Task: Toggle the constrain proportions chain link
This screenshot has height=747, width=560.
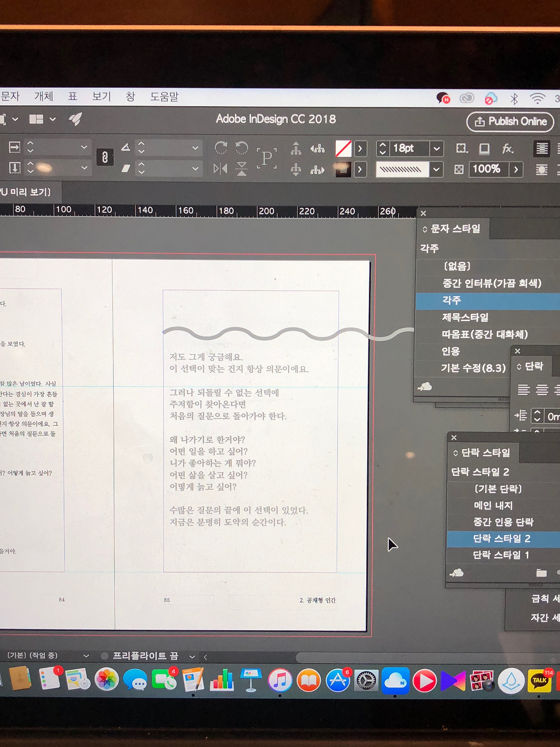Action: (x=105, y=157)
